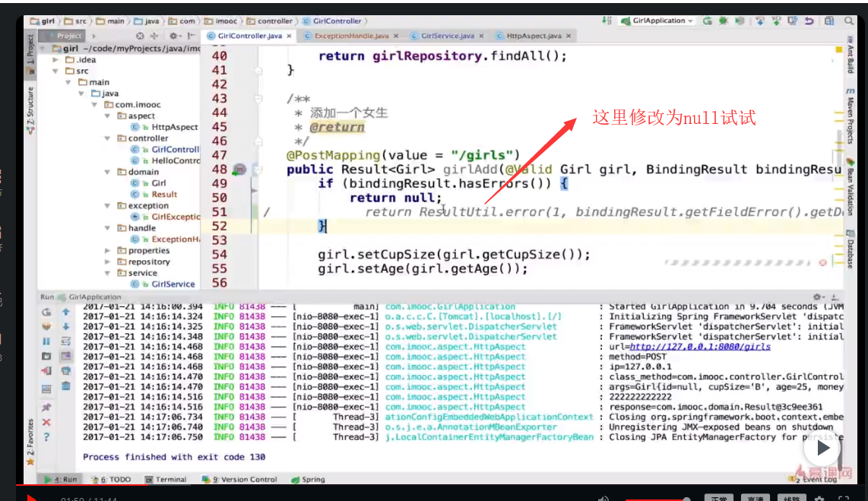Click the Debug bug icon in toolbar

point(724,21)
